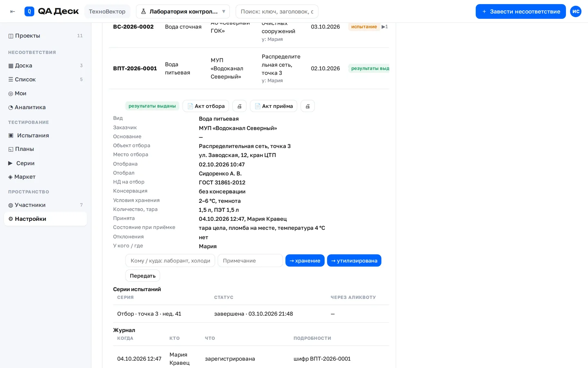The image size is (588, 368).
Task: Open the Акт приёма document
Action: (x=274, y=106)
